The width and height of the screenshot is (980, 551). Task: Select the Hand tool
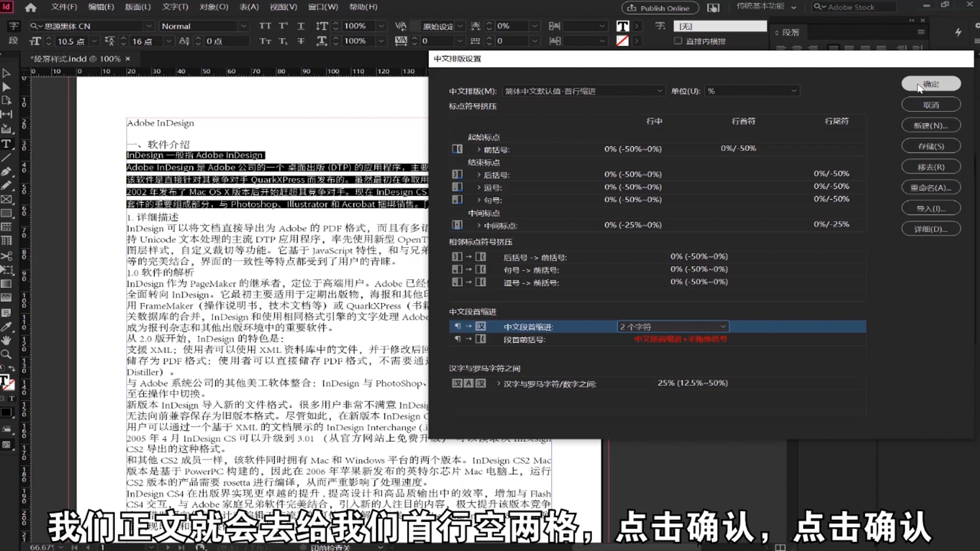7,340
